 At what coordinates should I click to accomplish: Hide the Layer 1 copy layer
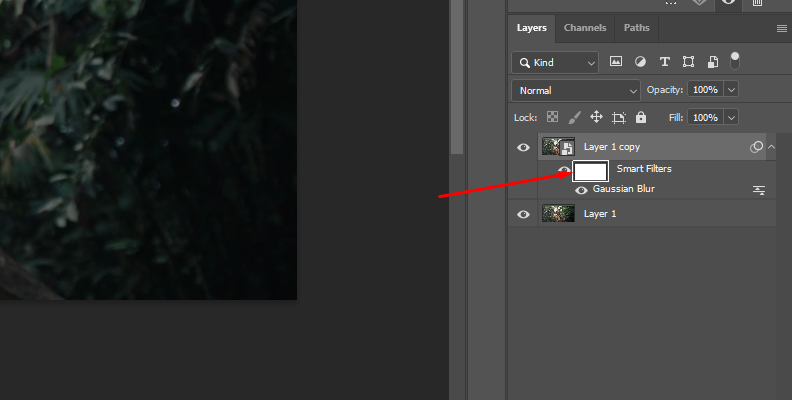point(523,147)
